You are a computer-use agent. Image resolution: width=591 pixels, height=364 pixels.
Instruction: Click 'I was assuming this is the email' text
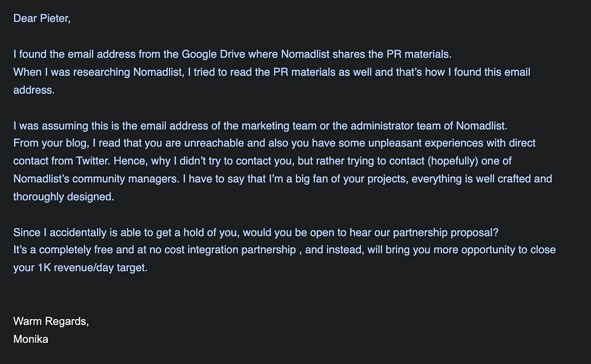point(90,126)
